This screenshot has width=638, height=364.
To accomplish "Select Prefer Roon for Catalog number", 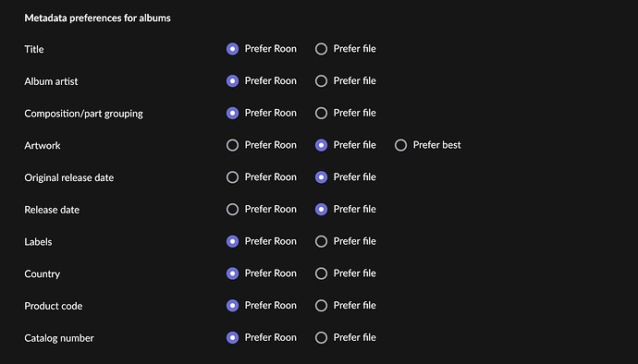I will tap(232, 337).
